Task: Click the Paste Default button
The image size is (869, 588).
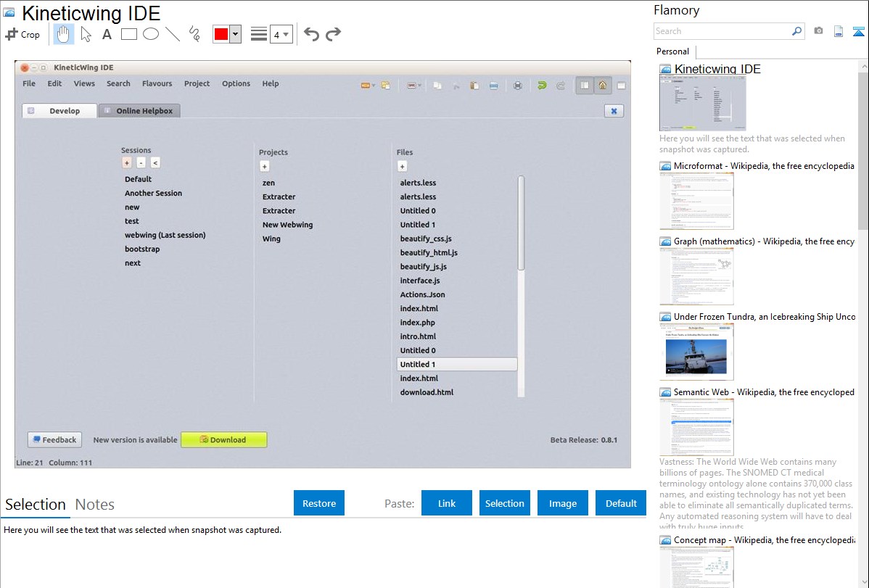Action: pos(621,503)
